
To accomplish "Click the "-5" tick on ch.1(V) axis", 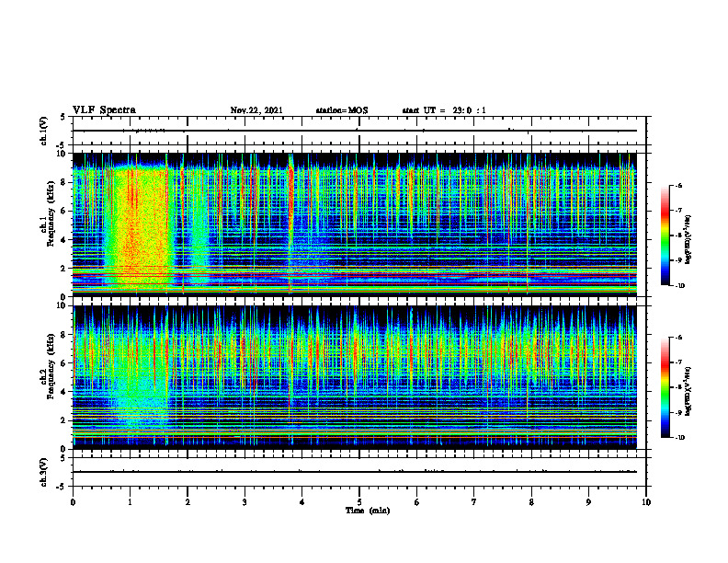I will (x=63, y=145).
